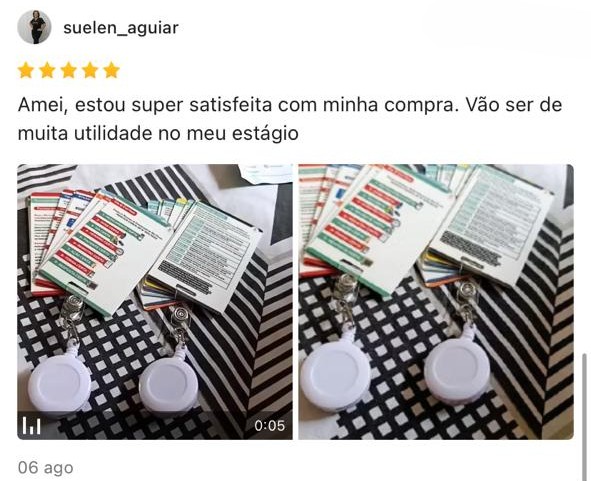Click the '06 ago' review date
Viewport: 591px width, 481px height.
(46, 468)
